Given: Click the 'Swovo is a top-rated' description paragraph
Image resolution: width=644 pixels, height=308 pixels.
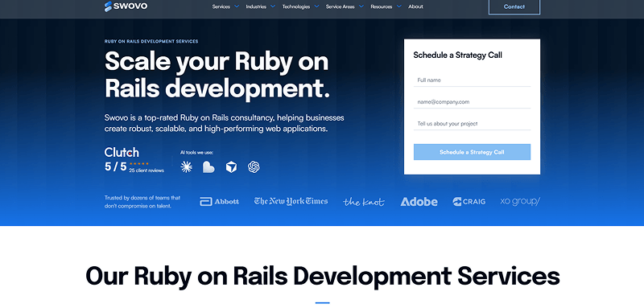Looking at the screenshot, I should [x=225, y=123].
